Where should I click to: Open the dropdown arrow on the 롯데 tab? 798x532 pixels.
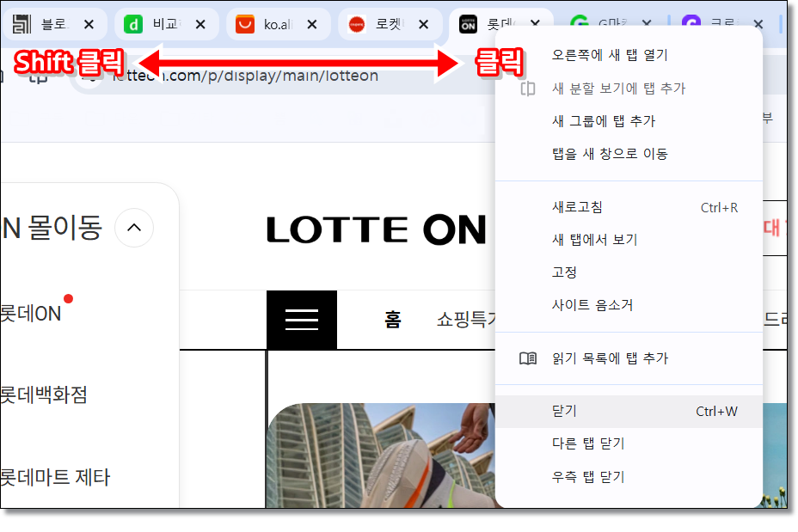[534, 23]
